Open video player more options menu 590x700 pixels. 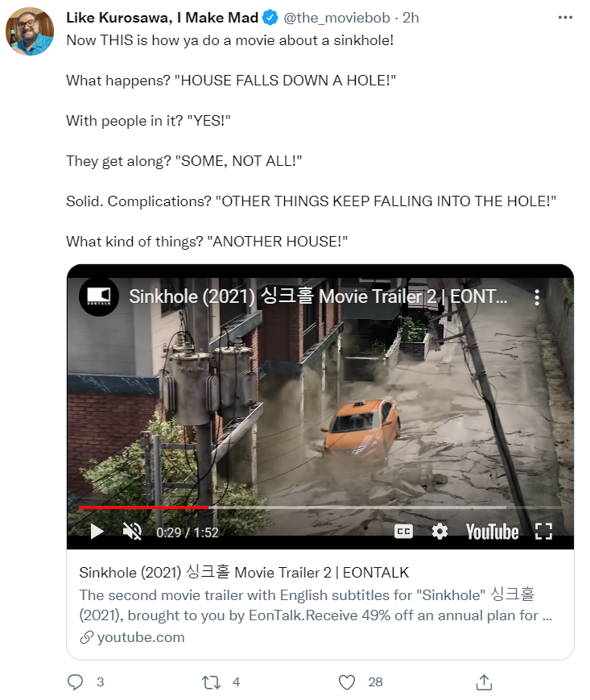pos(537,297)
